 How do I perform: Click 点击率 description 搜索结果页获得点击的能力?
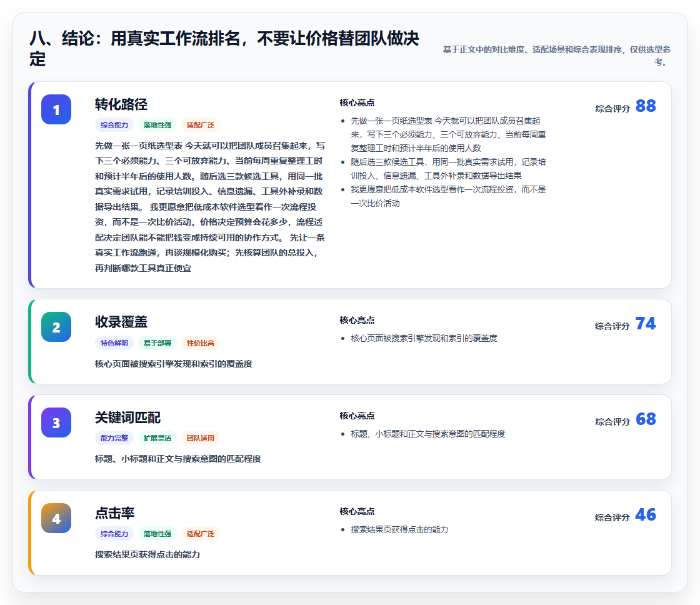[x=147, y=554]
